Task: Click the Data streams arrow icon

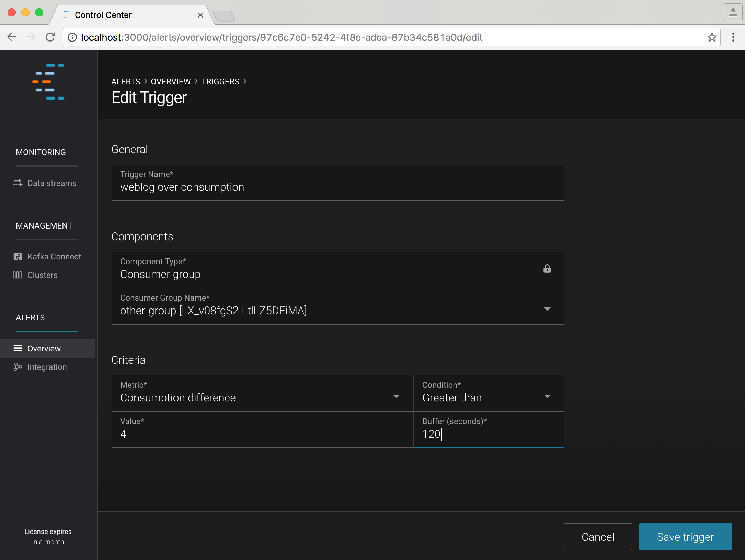Action: point(18,183)
